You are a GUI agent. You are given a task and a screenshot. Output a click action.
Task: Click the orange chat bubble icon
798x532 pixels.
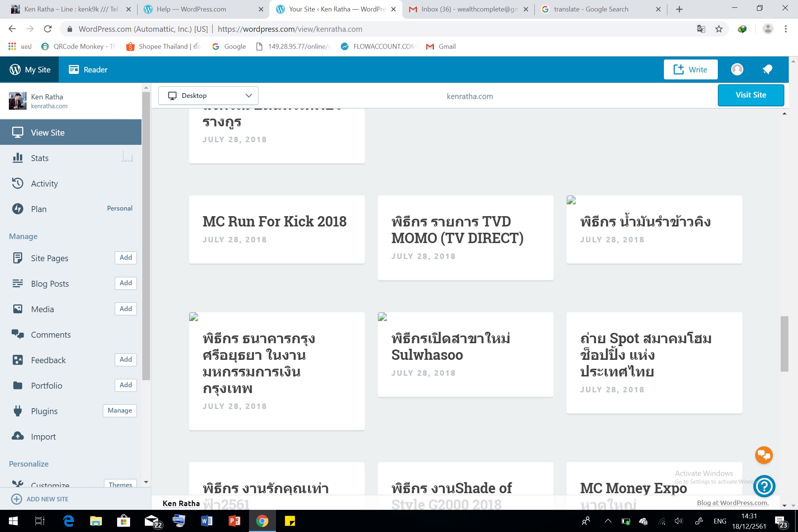coord(764,455)
